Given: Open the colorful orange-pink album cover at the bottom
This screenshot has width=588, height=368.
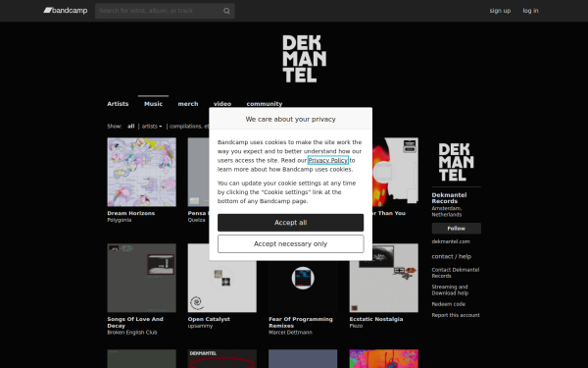Looking at the screenshot, I should coord(383,358).
